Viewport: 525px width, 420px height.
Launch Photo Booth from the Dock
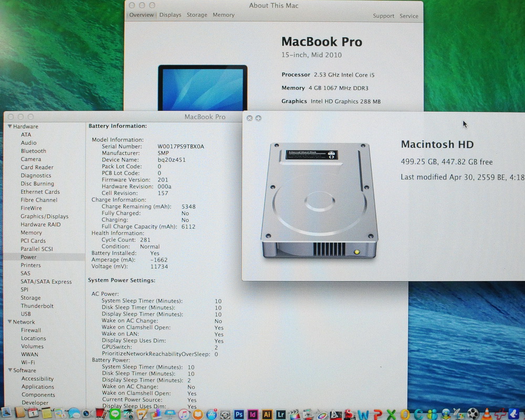pyautogui.click(x=101, y=414)
